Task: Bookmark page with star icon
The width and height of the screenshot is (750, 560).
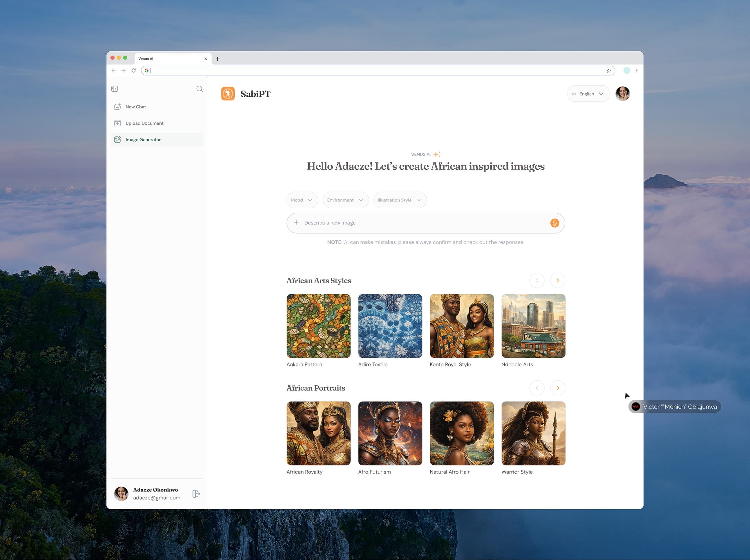Action: [x=609, y=70]
